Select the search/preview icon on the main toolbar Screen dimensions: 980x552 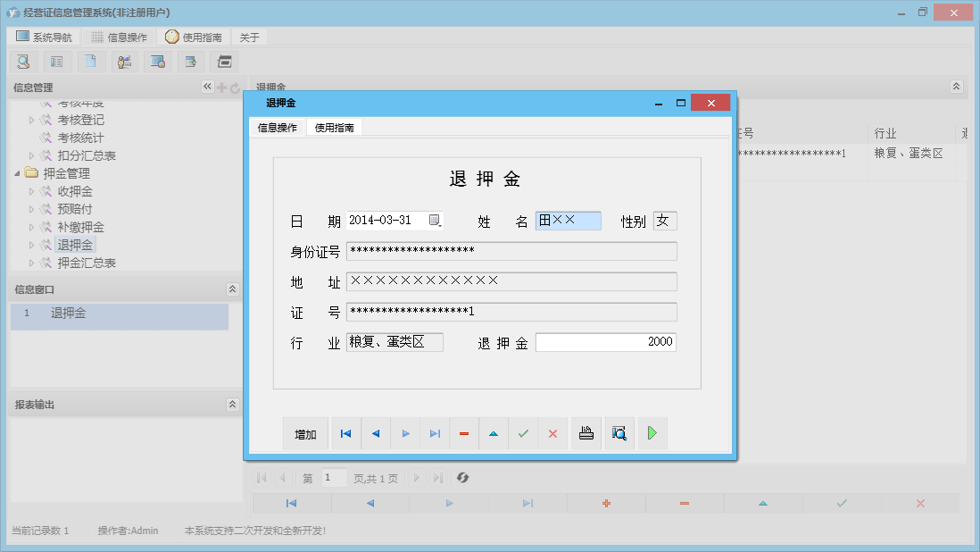[x=24, y=61]
